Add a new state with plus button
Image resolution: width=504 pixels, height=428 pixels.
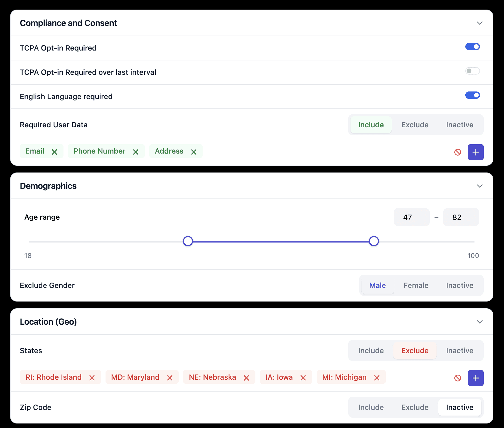coord(476,378)
